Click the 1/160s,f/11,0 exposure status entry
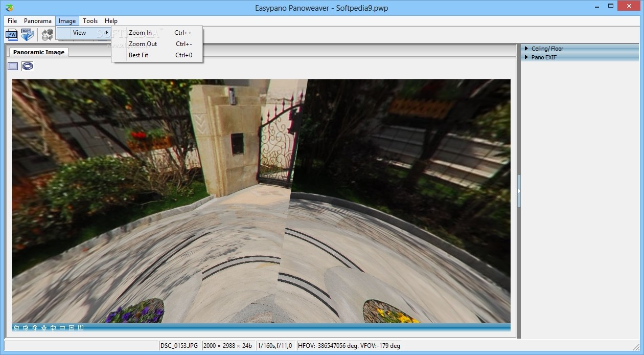Viewport: 644px width, 355px height. (275, 346)
